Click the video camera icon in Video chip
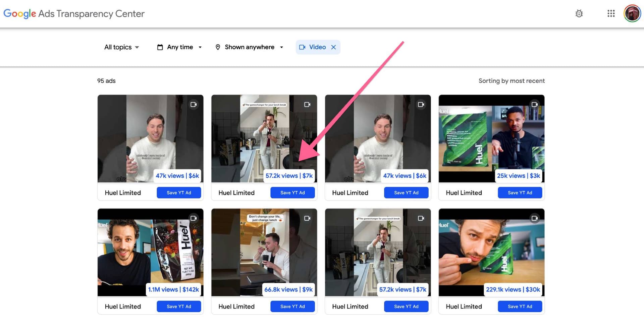The width and height of the screenshot is (644, 317). point(302,47)
